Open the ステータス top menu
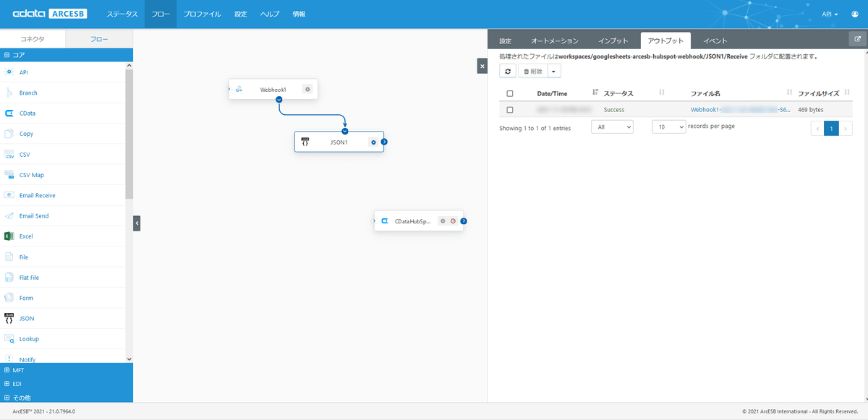 [x=122, y=14]
